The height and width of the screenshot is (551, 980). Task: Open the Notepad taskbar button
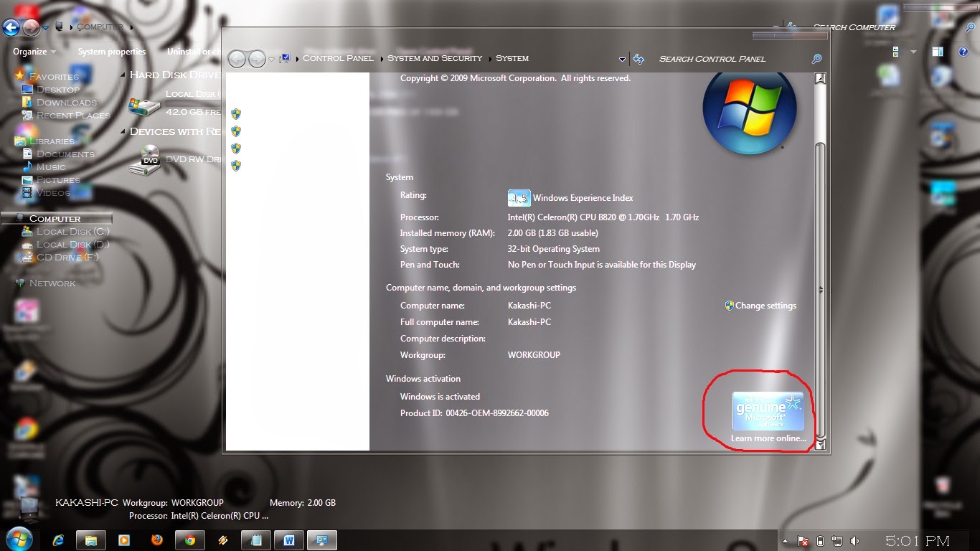coord(256,540)
